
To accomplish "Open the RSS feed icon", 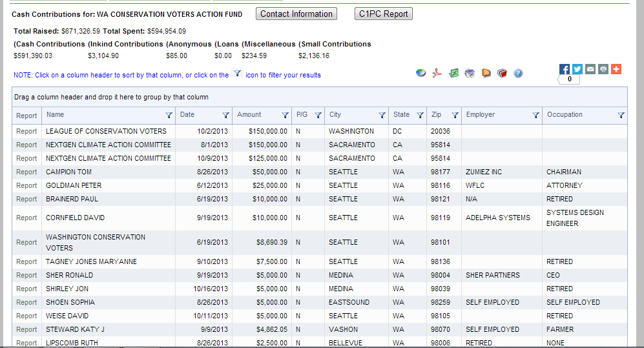I will click(486, 73).
